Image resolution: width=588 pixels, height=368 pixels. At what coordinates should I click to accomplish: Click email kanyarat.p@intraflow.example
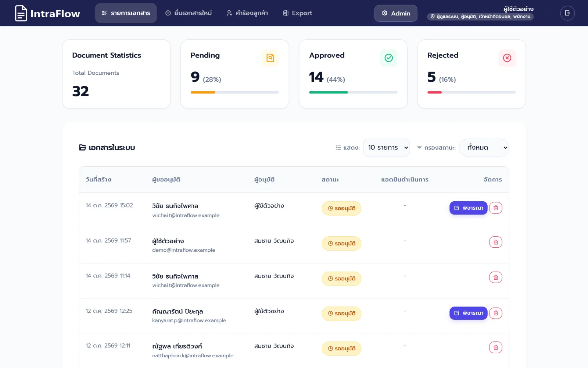(x=189, y=321)
